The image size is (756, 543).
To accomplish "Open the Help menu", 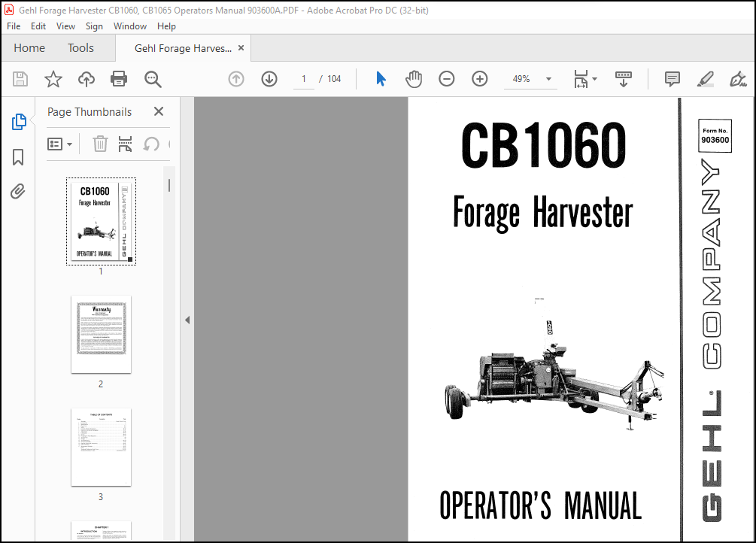I will tap(166, 26).
